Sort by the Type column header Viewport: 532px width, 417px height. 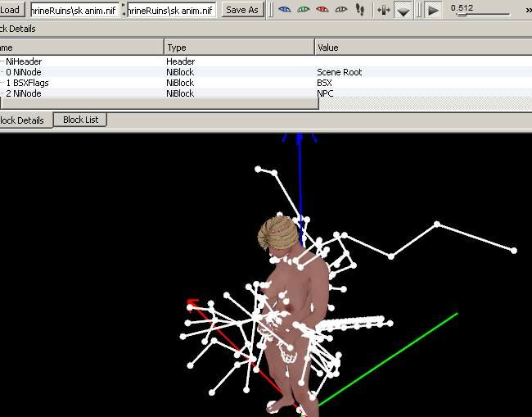click(240, 48)
